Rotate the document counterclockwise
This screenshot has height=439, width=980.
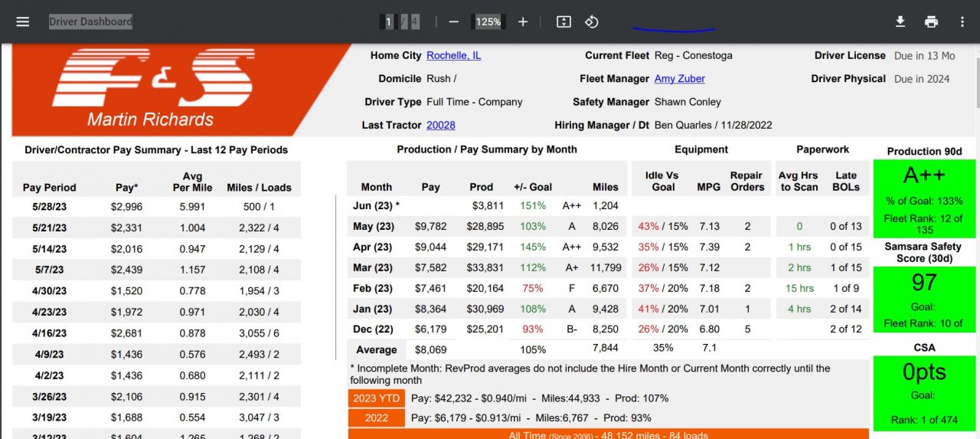[591, 21]
